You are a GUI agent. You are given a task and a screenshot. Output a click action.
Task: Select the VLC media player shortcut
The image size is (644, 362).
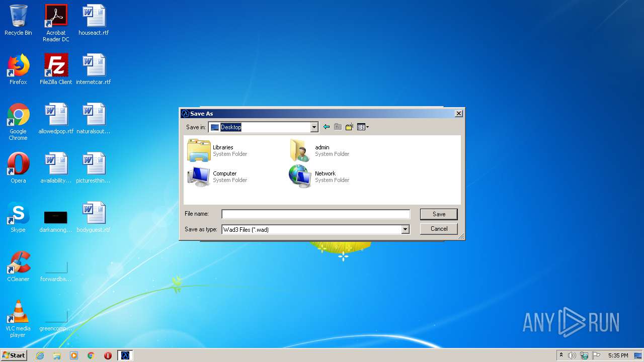[18, 319]
